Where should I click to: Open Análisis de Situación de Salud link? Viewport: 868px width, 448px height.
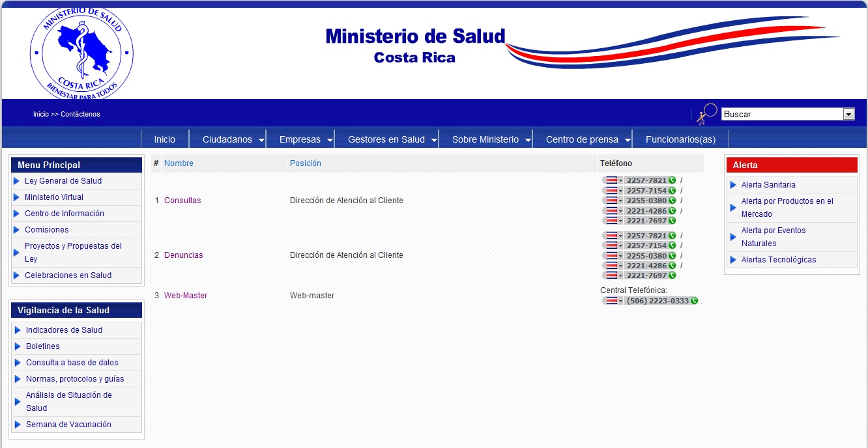69,402
